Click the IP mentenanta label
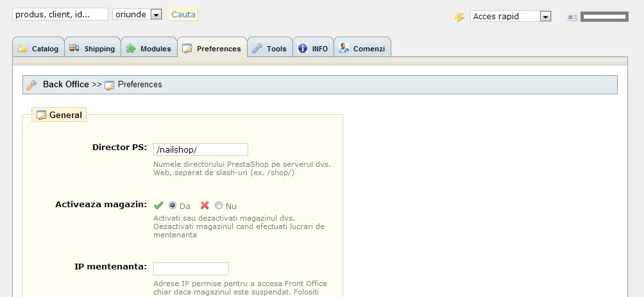This screenshot has height=297, width=644. pos(110,266)
